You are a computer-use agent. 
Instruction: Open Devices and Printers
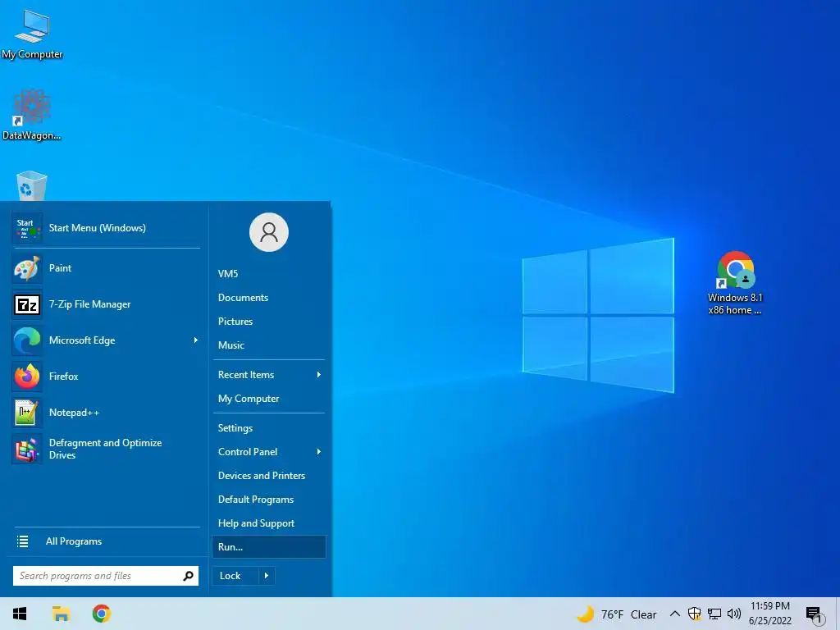point(269,476)
